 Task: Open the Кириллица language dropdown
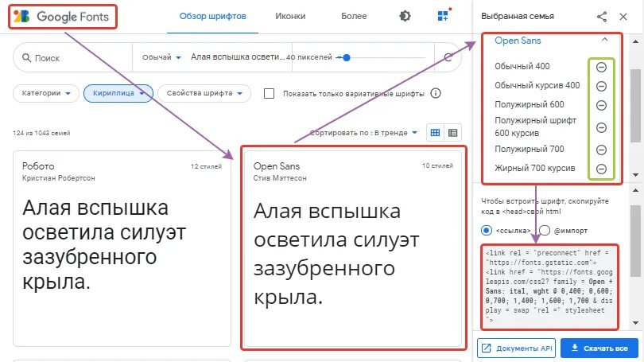[118, 93]
